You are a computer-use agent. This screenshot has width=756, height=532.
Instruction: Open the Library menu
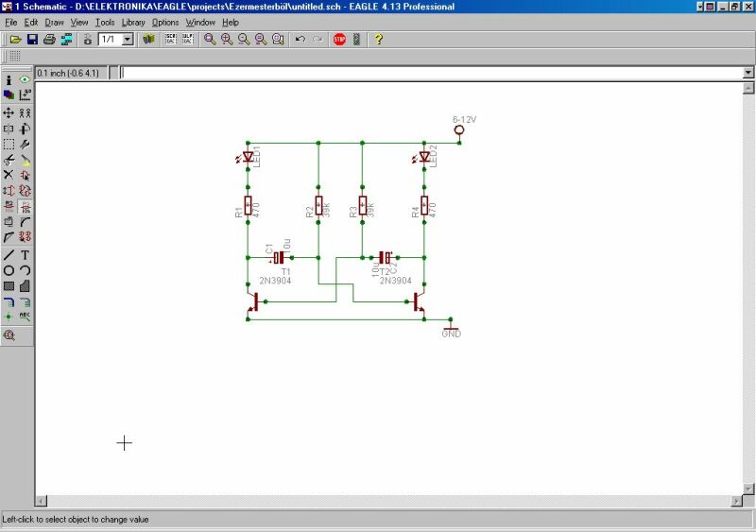(133, 22)
